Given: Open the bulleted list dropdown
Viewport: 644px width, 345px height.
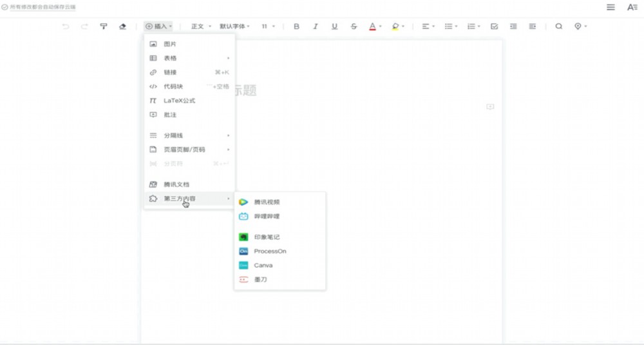Looking at the screenshot, I should (x=451, y=26).
